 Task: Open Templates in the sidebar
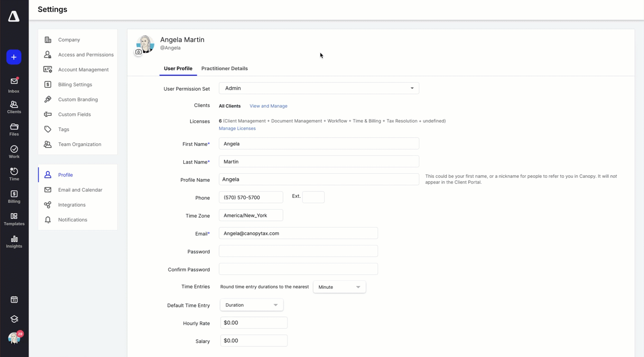[x=14, y=219]
